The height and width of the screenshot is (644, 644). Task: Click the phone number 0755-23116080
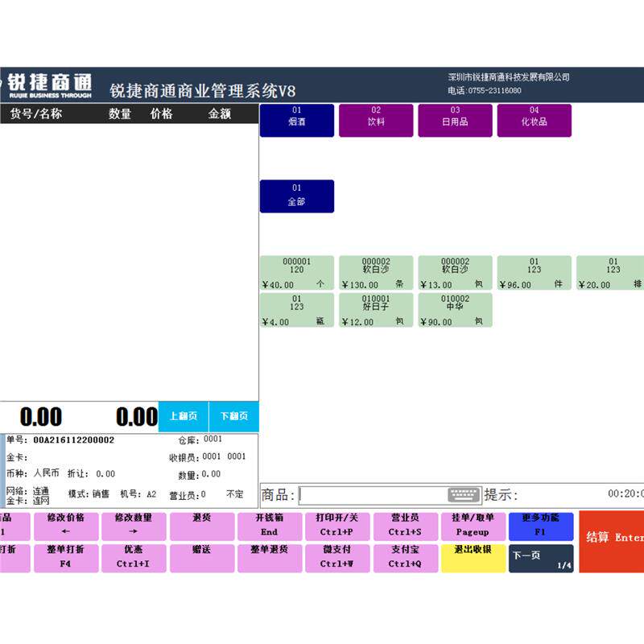495,90
